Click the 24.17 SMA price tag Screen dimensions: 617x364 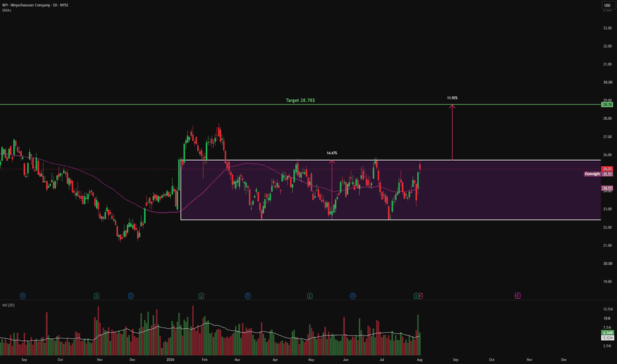607,188
